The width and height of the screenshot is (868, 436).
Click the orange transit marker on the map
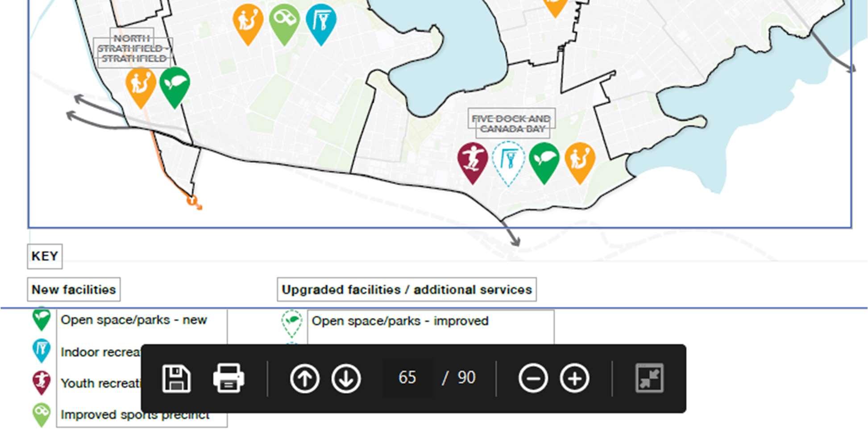[x=192, y=200]
